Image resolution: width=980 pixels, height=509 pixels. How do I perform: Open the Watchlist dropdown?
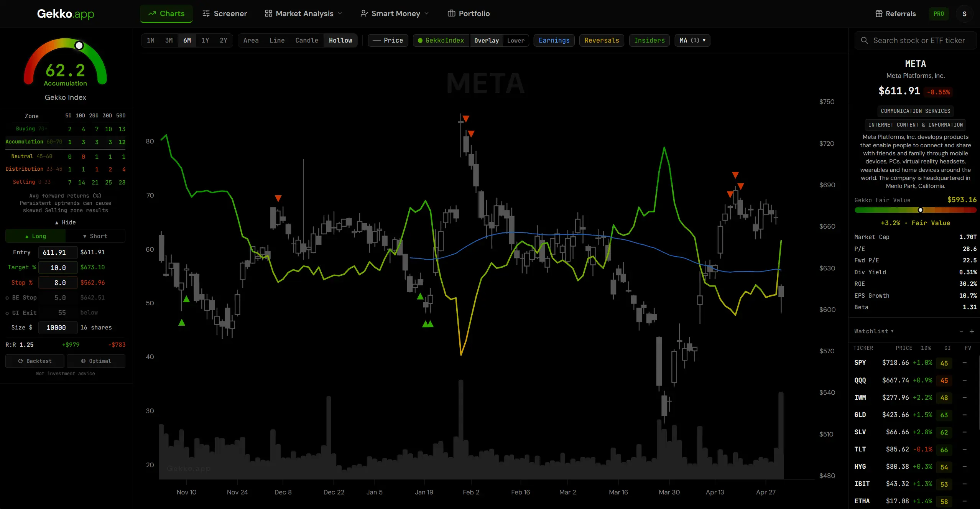[x=874, y=331]
